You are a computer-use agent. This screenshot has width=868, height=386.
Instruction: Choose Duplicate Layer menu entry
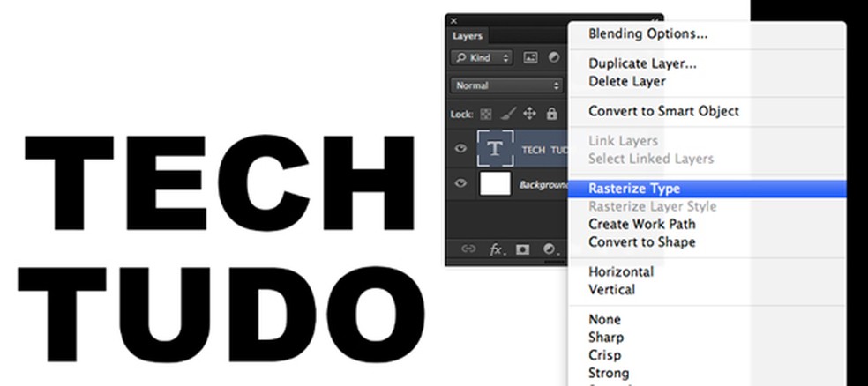[642, 63]
